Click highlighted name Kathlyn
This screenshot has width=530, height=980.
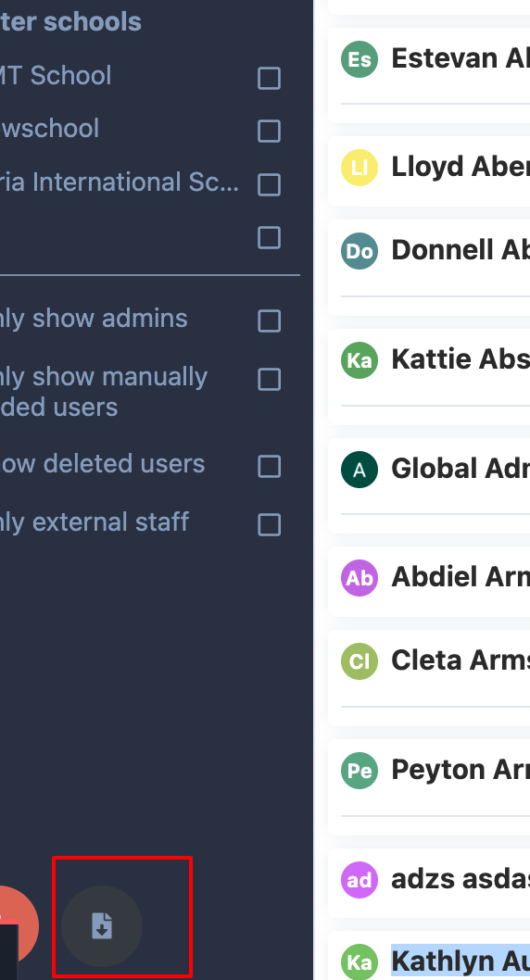461,961
